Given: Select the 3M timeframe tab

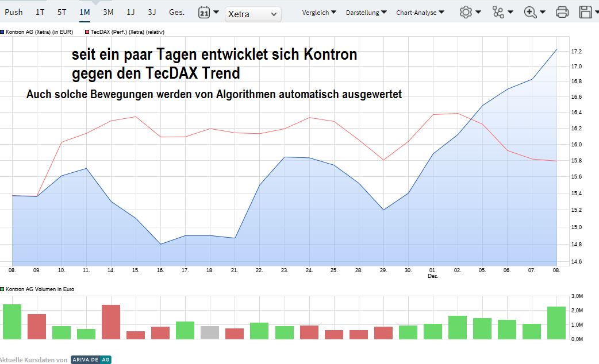Looking at the screenshot, I should (x=107, y=11).
